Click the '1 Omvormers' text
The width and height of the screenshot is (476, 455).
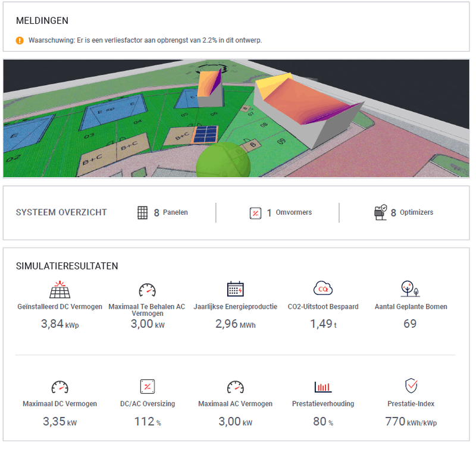(x=289, y=212)
